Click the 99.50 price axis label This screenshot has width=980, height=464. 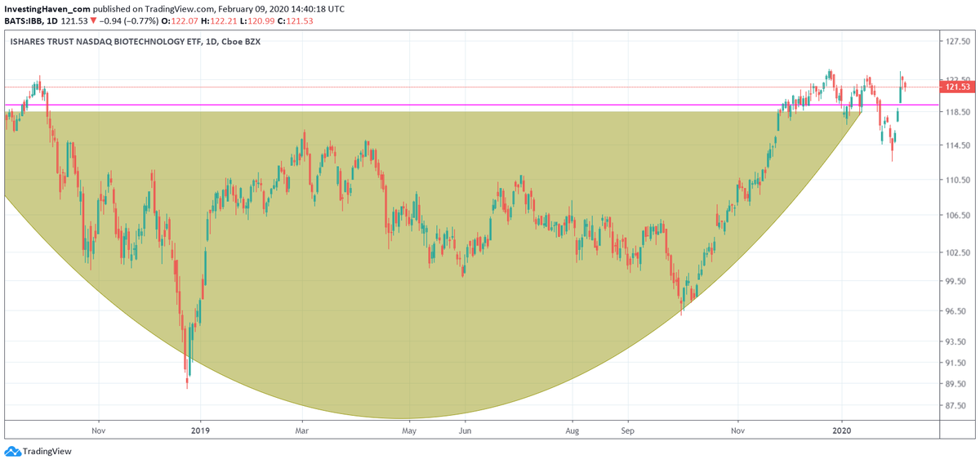pyautogui.click(x=956, y=281)
